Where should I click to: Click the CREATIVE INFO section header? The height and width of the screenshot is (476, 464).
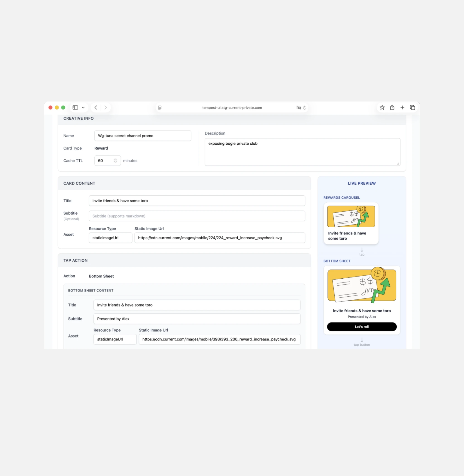tap(78, 118)
